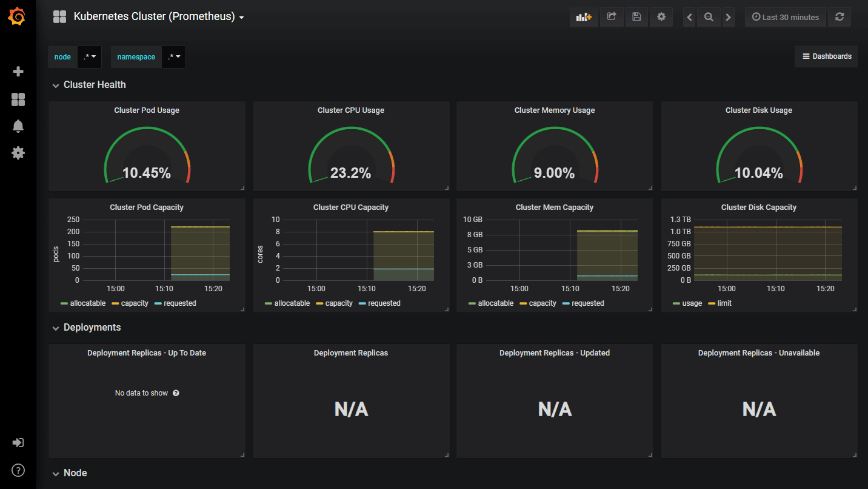Click the 10.45% Pod Usage gauge value
This screenshot has height=489, width=868.
pos(147,173)
